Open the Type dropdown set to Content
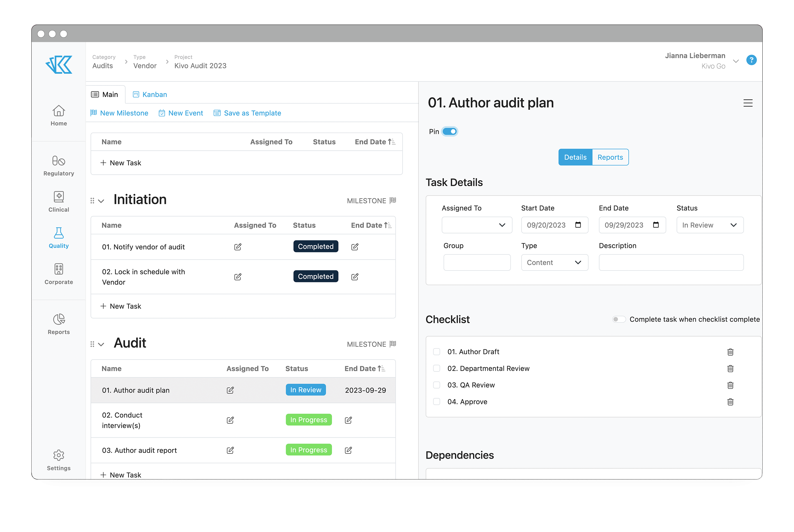The height and width of the screenshot is (532, 794). coord(555,262)
